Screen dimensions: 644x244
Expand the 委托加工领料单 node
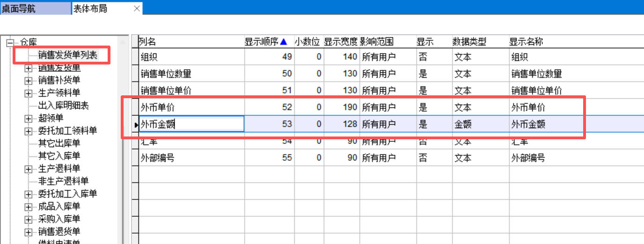coord(29,131)
